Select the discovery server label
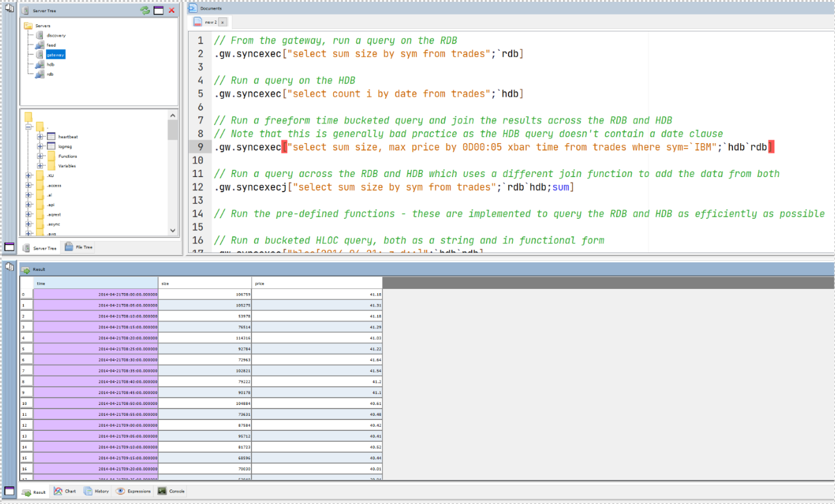 (x=56, y=36)
